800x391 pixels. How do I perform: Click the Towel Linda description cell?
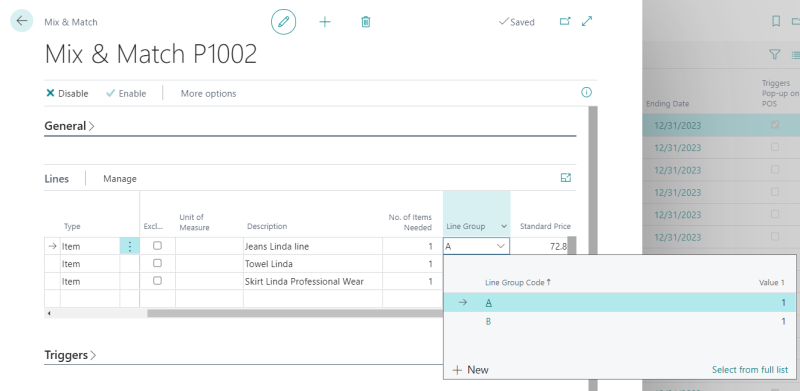313,264
